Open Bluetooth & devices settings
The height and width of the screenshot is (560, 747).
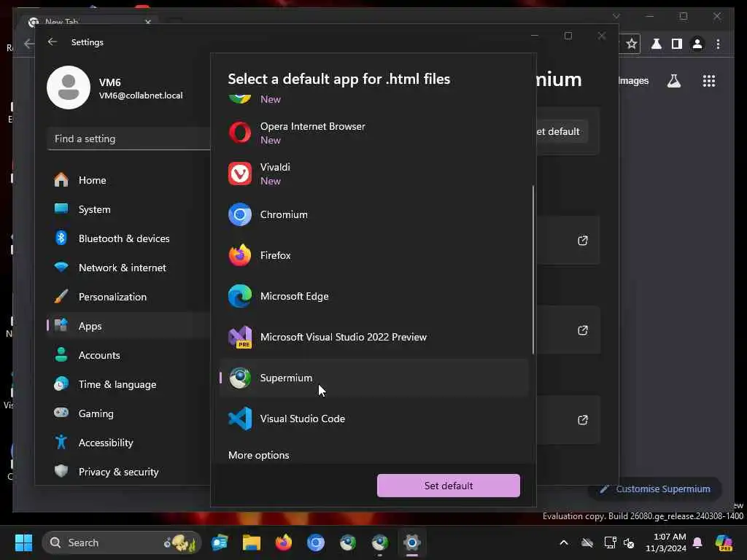click(128, 238)
